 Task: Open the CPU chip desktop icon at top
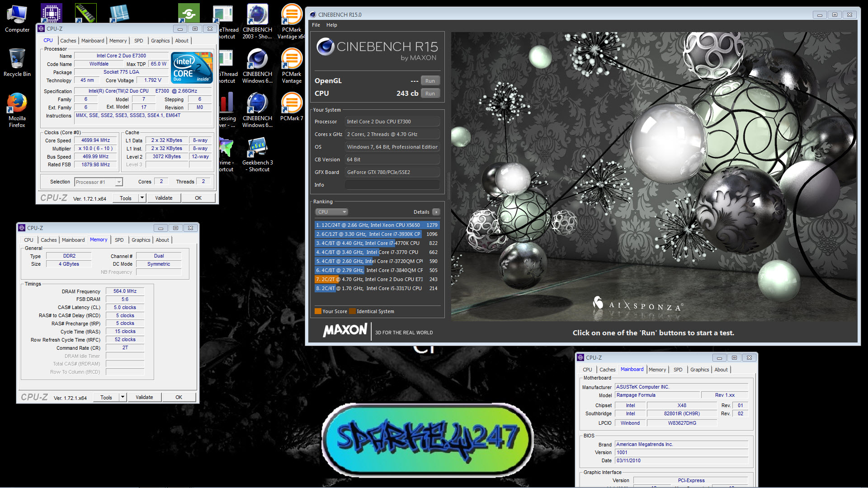(x=51, y=14)
